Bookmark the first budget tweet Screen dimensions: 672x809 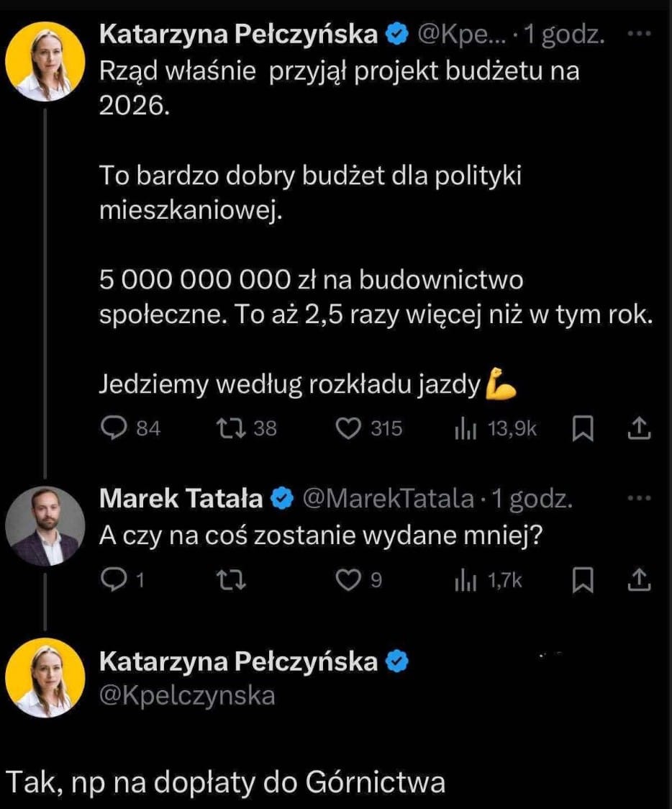(581, 429)
